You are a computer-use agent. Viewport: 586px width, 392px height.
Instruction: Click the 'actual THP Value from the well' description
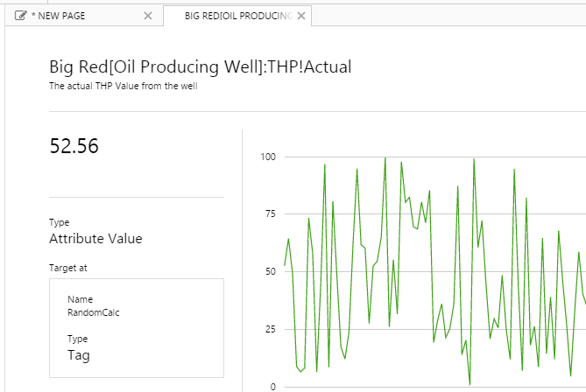click(x=123, y=86)
